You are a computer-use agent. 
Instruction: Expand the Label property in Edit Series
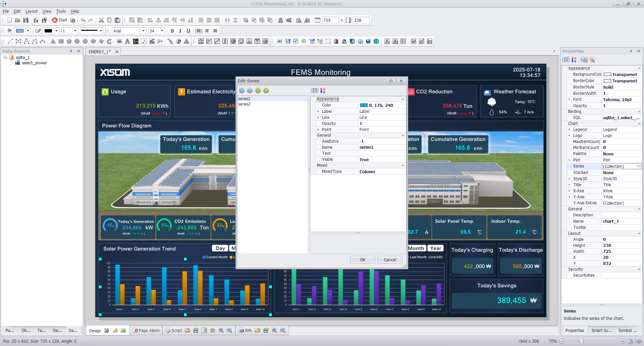[318, 112]
